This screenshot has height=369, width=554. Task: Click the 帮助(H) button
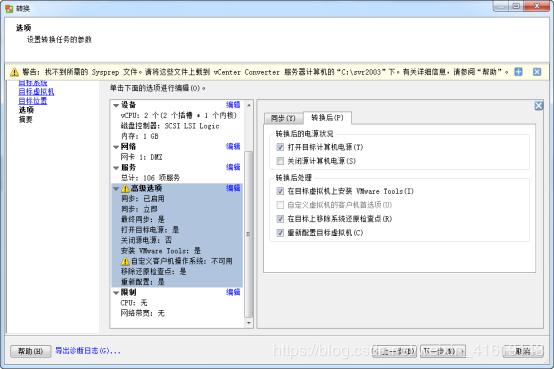pyautogui.click(x=30, y=351)
